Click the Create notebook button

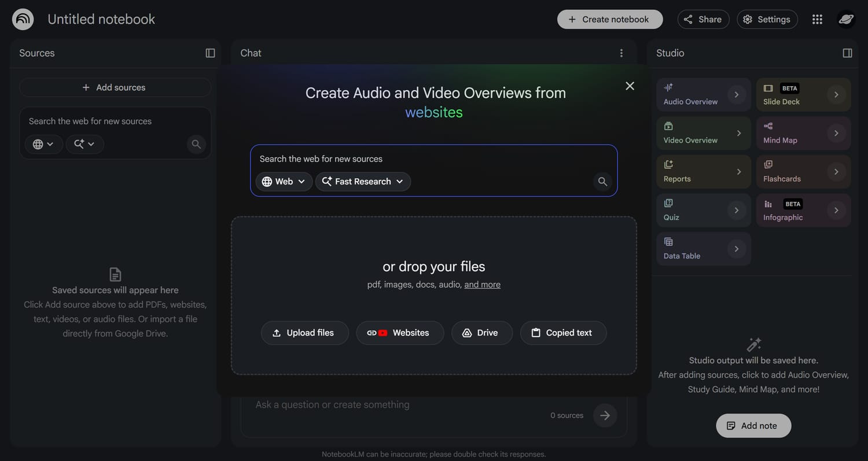click(610, 19)
